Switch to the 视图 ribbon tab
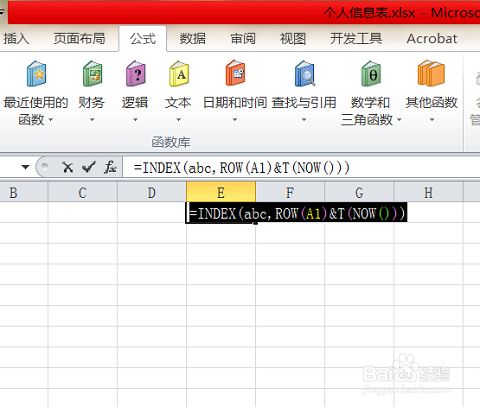480x407 pixels. pos(293,39)
